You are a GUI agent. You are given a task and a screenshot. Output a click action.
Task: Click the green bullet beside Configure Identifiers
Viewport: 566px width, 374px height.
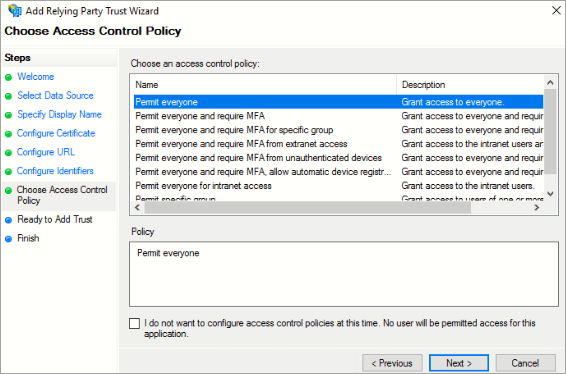(9, 171)
